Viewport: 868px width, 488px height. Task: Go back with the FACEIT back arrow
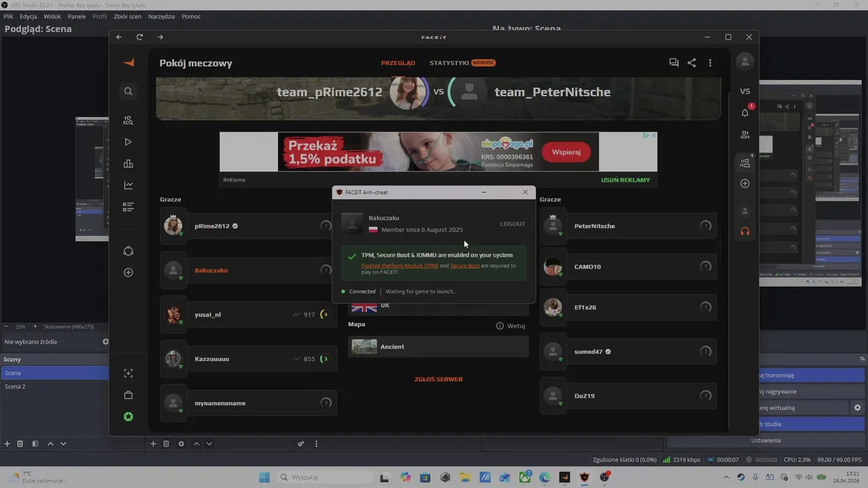tap(119, 37)
